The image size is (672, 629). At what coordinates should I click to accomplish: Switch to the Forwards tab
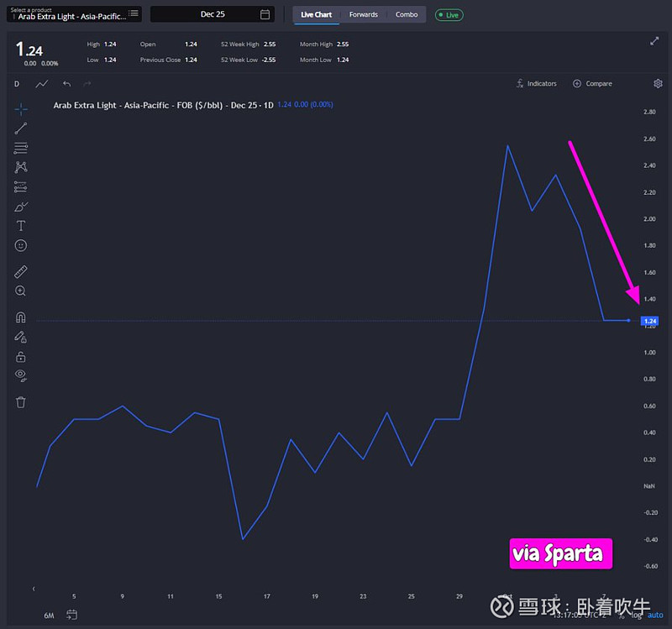pos(364,14)
